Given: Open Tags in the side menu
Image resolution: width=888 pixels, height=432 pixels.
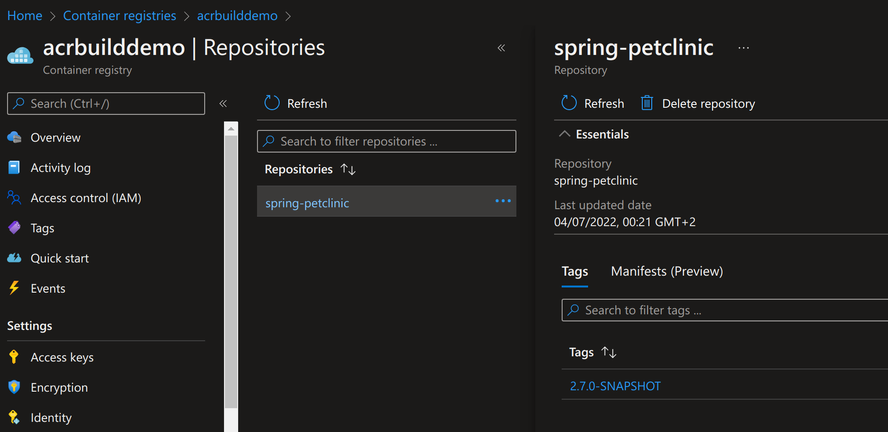Looking at the screenshot, I should 42,228.
